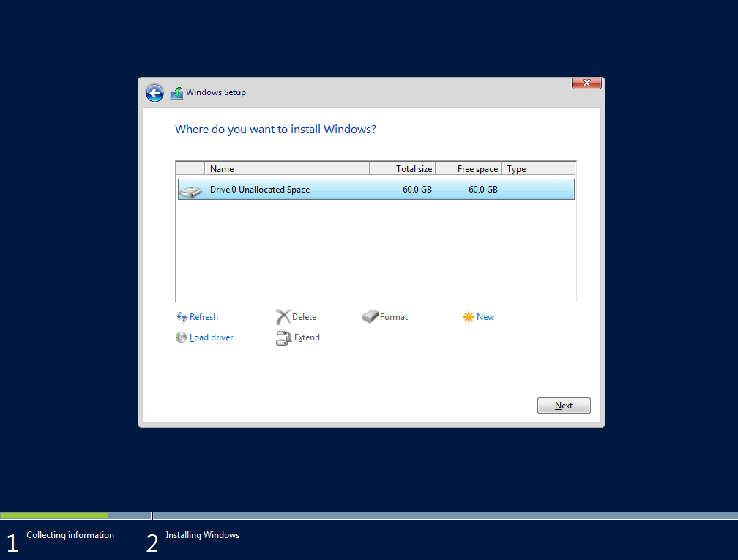738x560 pixels.
Task: Click the Format drive icon
Action: point(370,316)
